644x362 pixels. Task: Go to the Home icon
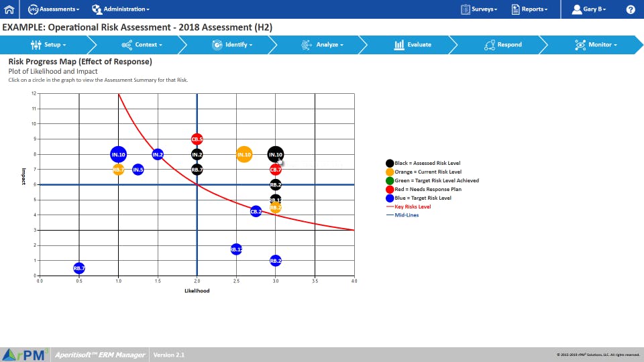click(9, 9)
